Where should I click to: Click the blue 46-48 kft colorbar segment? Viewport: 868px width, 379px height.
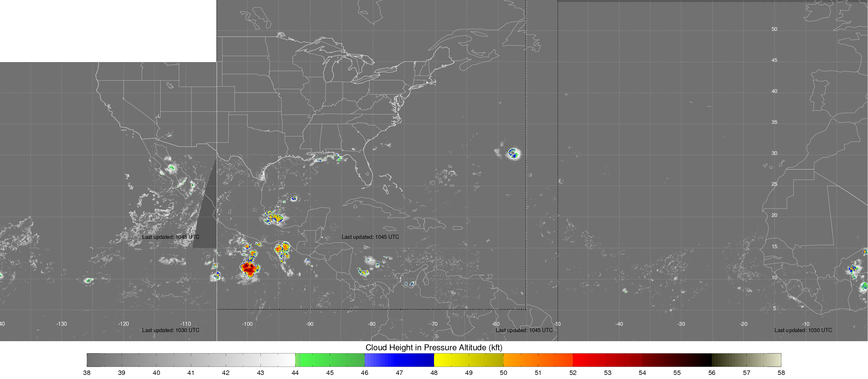(399, 360)
